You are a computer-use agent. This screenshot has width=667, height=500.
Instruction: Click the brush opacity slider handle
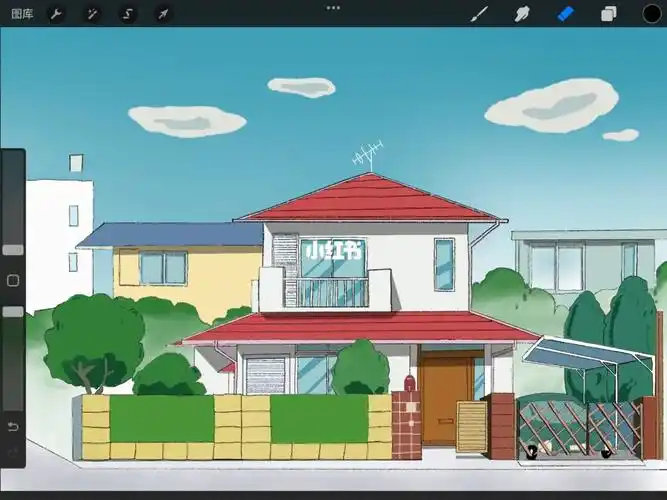[13, 312]
